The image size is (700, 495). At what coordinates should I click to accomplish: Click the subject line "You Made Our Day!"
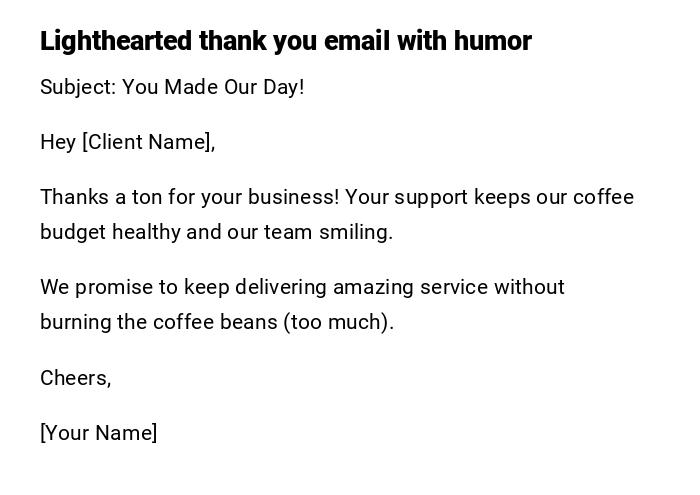(213, 87)
